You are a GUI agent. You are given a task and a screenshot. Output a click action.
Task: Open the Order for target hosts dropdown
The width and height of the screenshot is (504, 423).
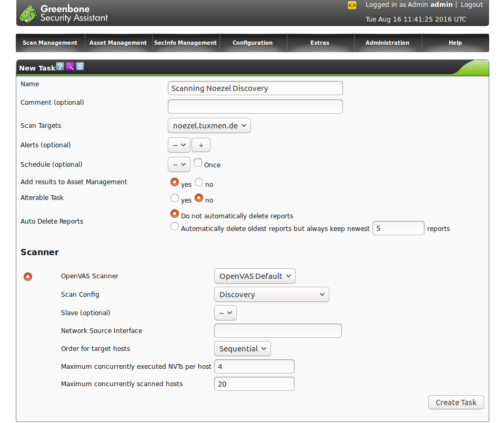243,349
